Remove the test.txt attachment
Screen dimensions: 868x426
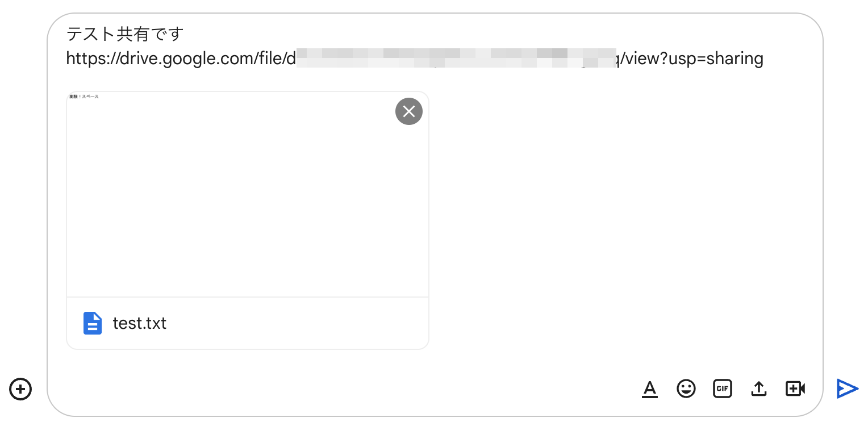(409, 111)
